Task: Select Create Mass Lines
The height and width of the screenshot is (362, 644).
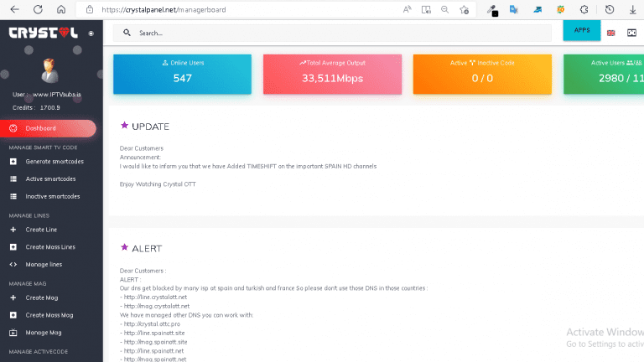Action: [51, 247]
